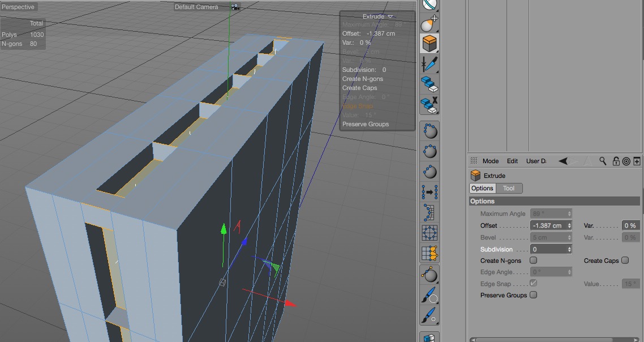
Task: Click the Maximum Angle stepper arrows
Action: [x=569, y=214]
